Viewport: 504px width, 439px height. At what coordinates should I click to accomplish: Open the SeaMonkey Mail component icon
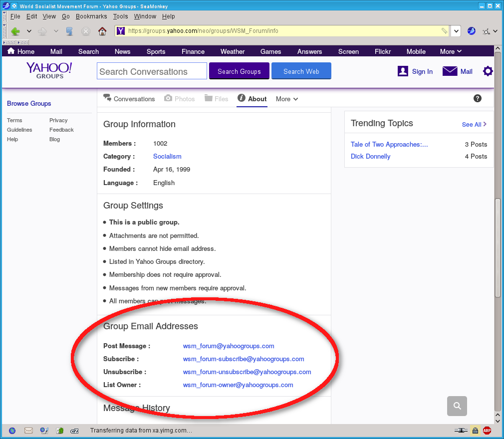point(27,430)
